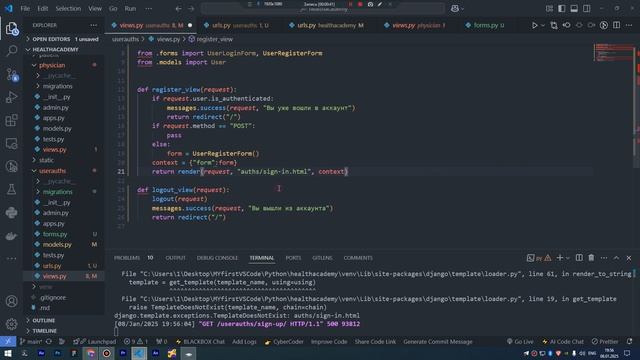Click Share Code Link in status bar

[375, 342]
